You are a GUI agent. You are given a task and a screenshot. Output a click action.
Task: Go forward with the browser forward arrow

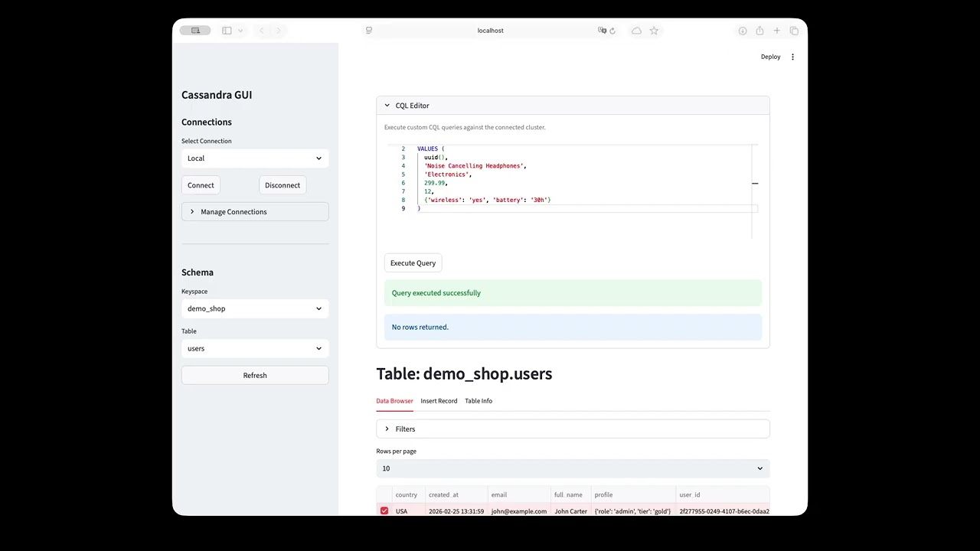click(x=279, y=31)
